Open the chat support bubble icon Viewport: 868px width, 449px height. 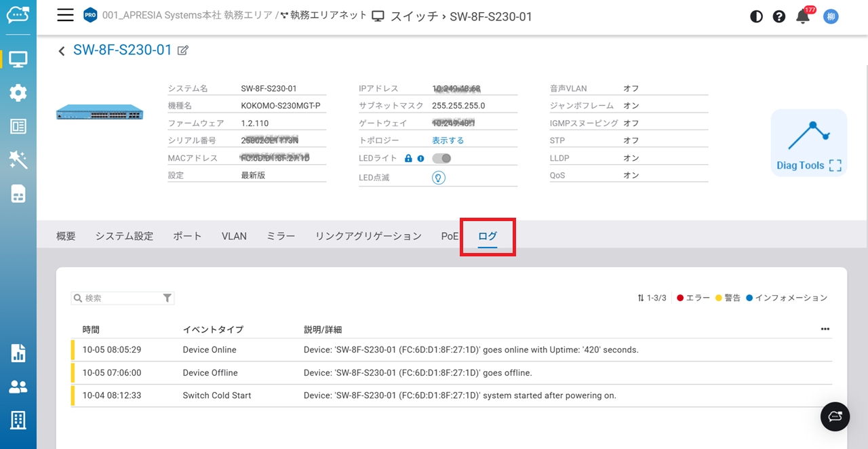[835, 416]
